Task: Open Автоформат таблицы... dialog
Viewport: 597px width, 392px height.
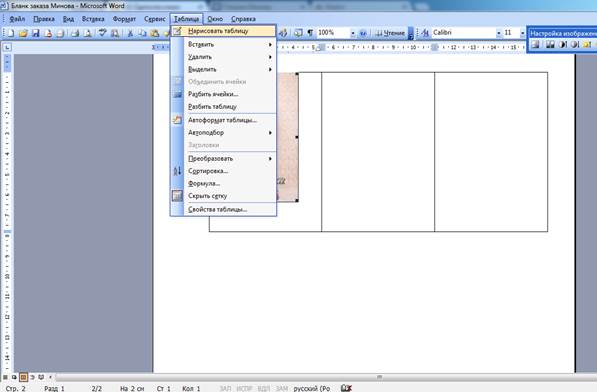Action: 223,120
